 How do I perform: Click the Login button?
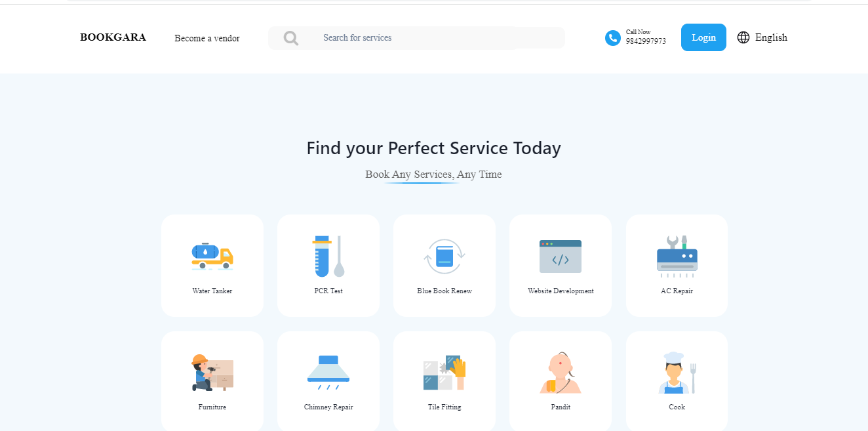703,37
